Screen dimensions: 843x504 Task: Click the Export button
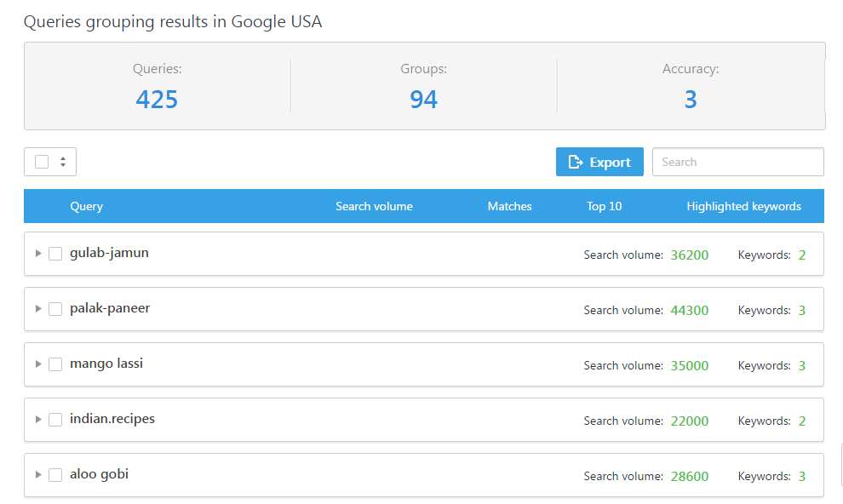599,162
